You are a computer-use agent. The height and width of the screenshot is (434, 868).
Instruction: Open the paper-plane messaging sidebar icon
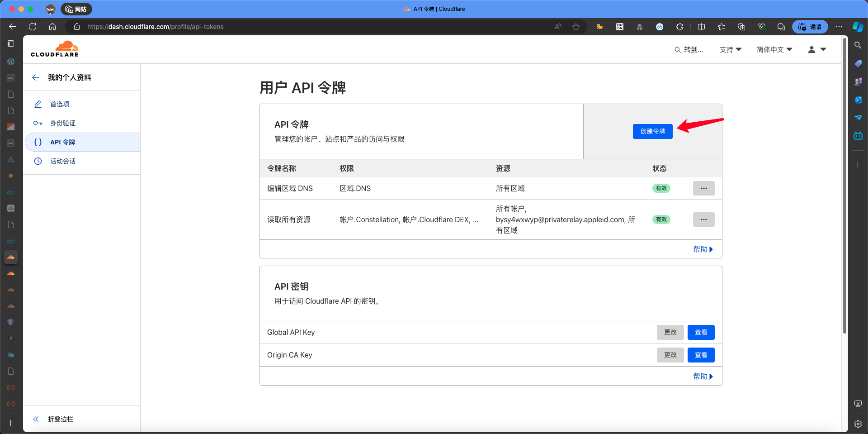coord(858,118)
